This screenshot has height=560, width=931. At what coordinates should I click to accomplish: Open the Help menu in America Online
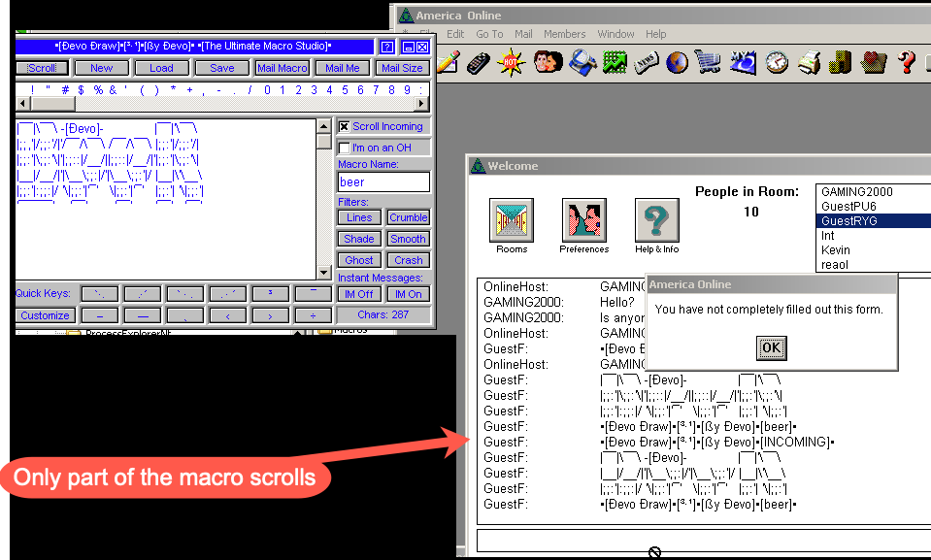[656, 34]
